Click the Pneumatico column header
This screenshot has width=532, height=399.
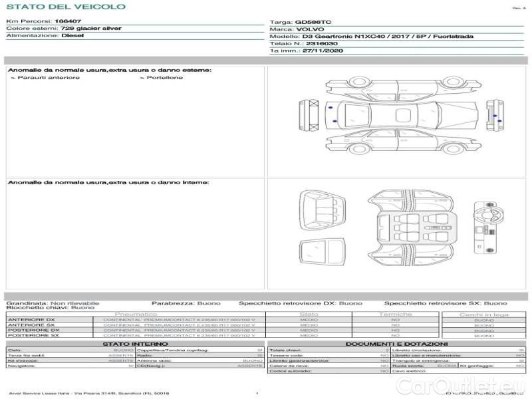(136, 314)
